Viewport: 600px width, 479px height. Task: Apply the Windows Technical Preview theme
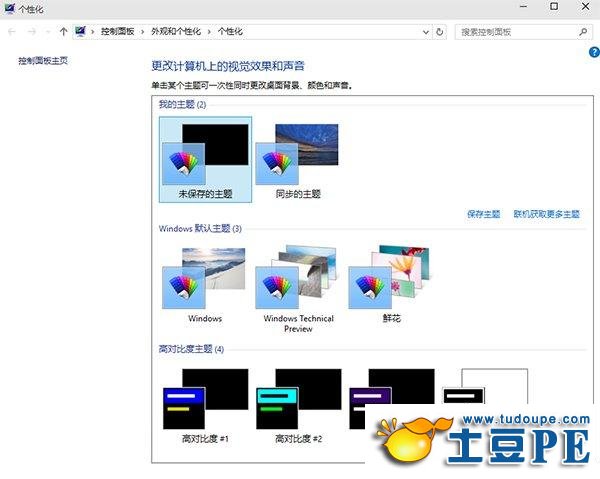coord(298,289)
